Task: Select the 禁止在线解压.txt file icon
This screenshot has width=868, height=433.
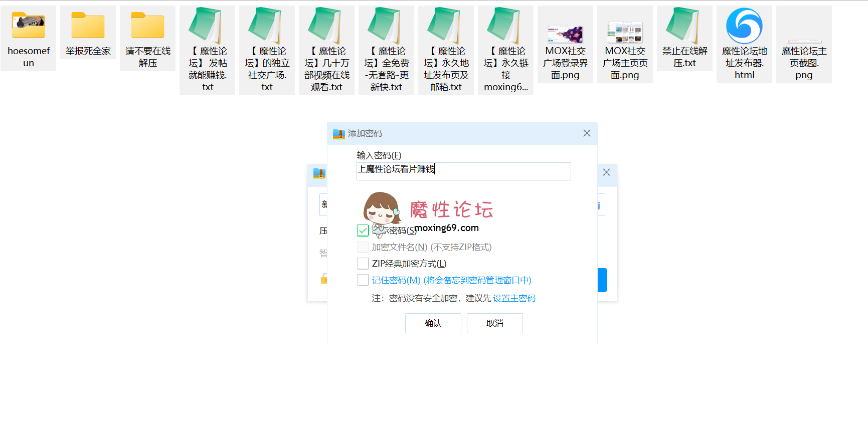Action: (x=682, y=25)
